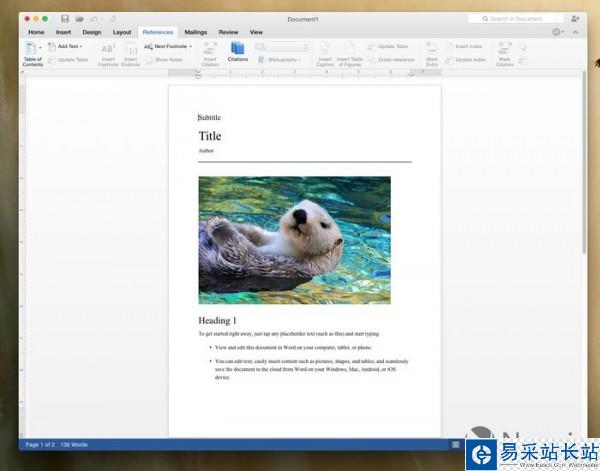Click the Search in Document field
This screenshot has width=600, height=471.
516,18
